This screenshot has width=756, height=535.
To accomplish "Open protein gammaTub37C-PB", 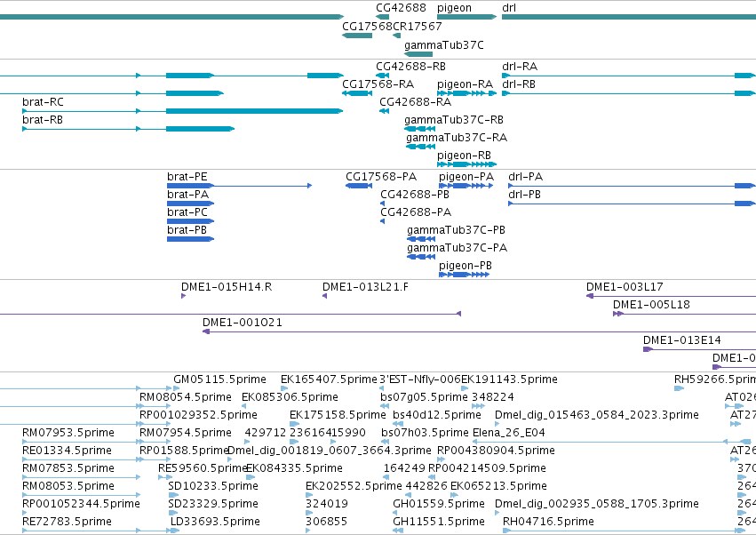I will point(456,230).
